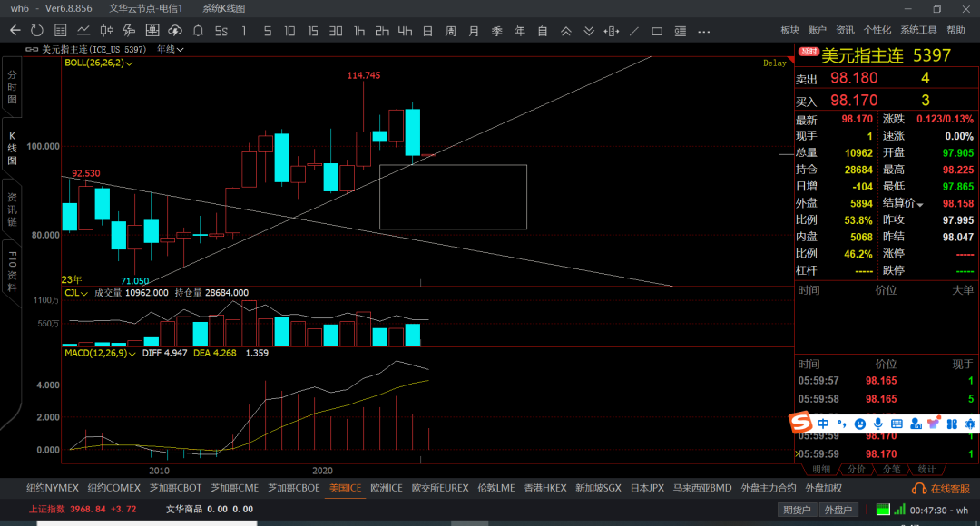The image size is (980, 526).
Task: Click the green signal strength bars icon
Action: (899, 510)
